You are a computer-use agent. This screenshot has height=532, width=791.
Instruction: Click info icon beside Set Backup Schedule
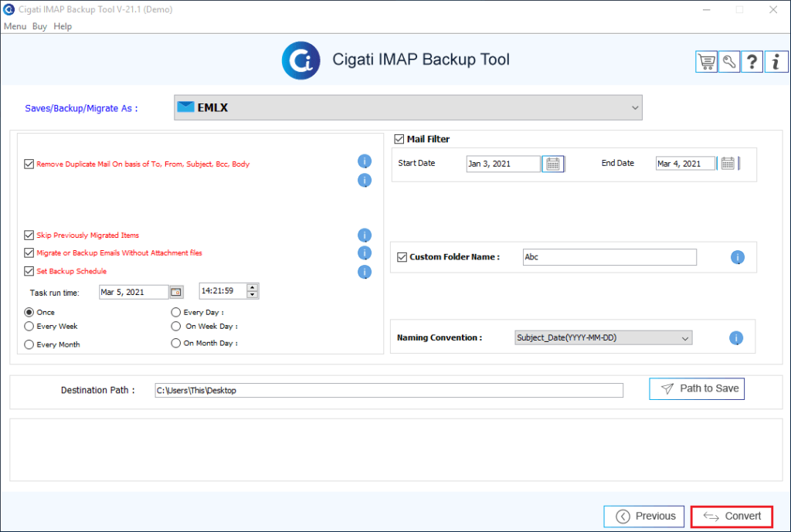pyautogui.click(x=365, y=273)
